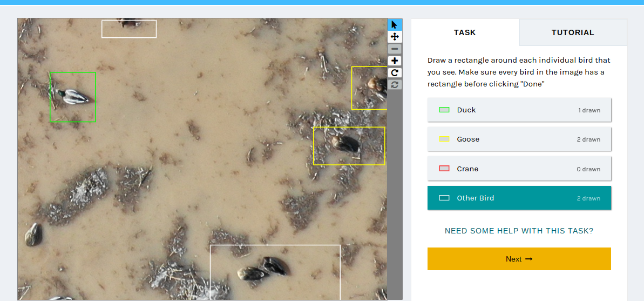The image size is (644, 301).
Task: Choose the Crane annotation type
Action: click(519, 169)
